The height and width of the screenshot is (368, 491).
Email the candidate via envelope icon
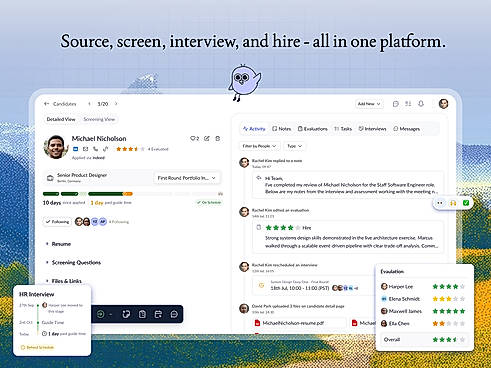coord(86,149)
